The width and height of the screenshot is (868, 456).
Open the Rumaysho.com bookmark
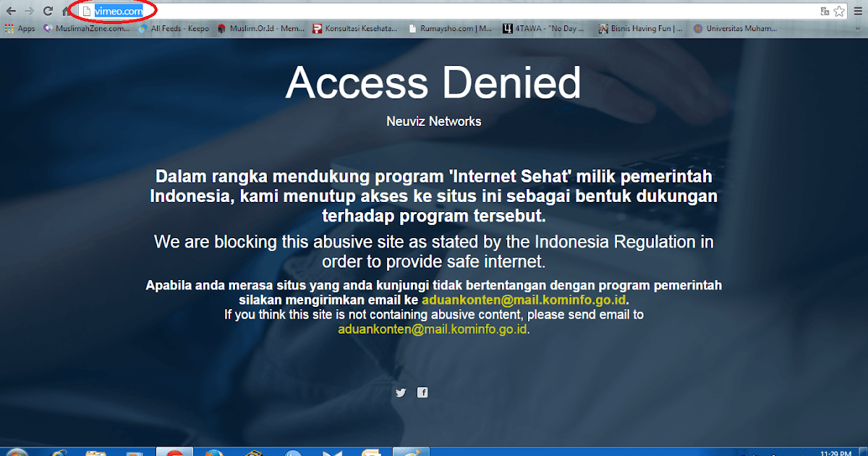click(450, 29)
